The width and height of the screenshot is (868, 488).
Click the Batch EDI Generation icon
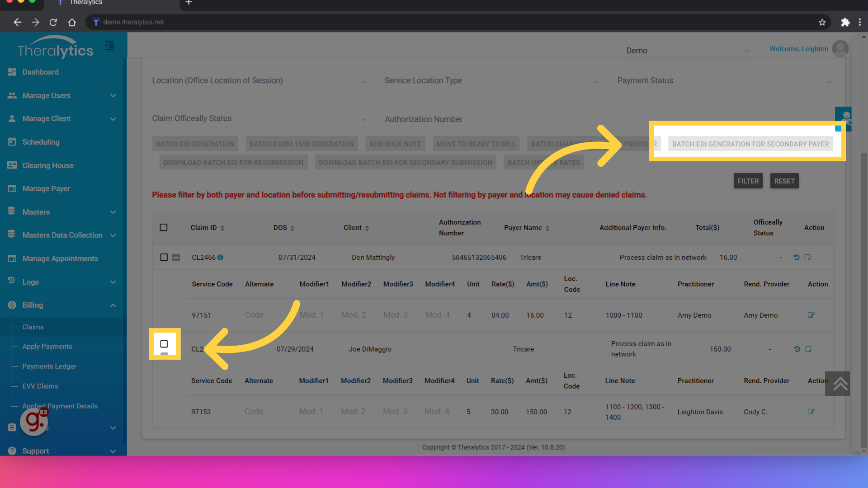tap(194, 144)
